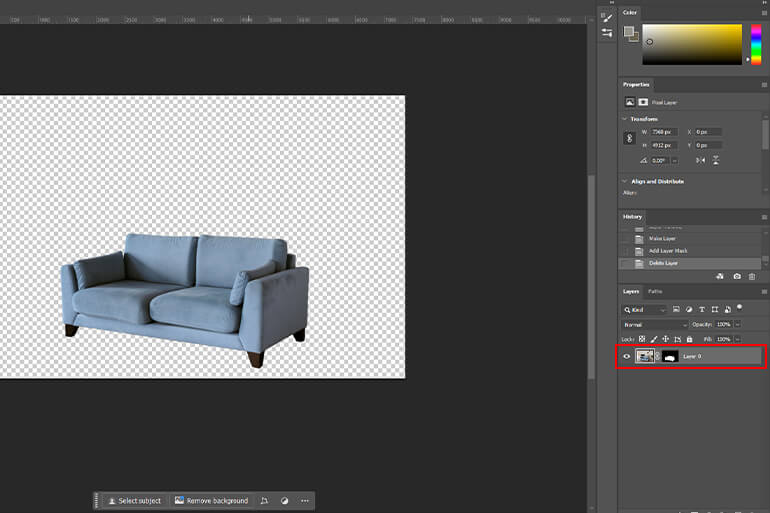Select the Color panel tab
This screenshot has width=770, height=513.
pos(630,13)
